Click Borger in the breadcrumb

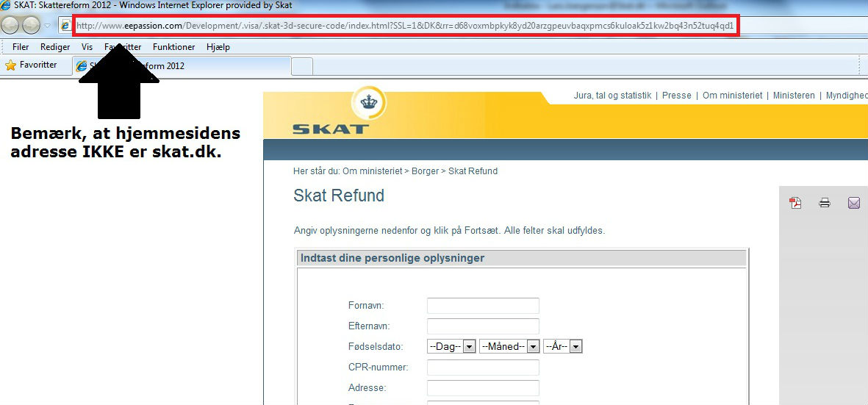425,171
